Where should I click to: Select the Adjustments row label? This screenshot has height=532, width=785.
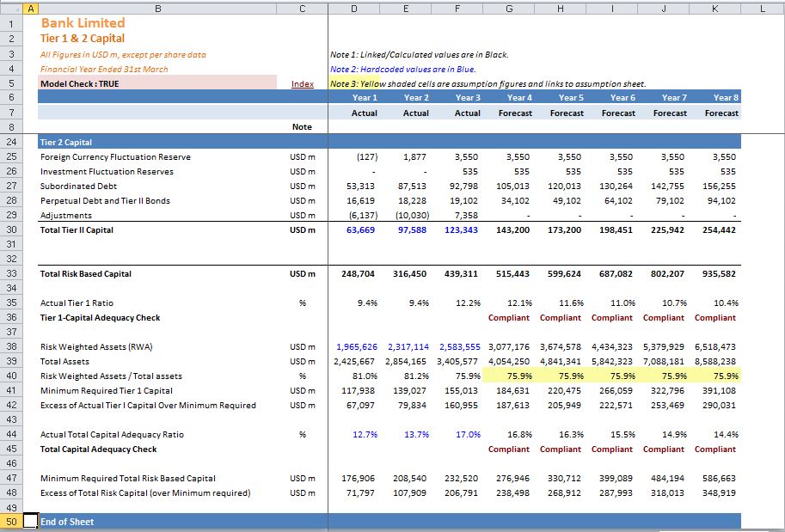click(x=66, y=216)
